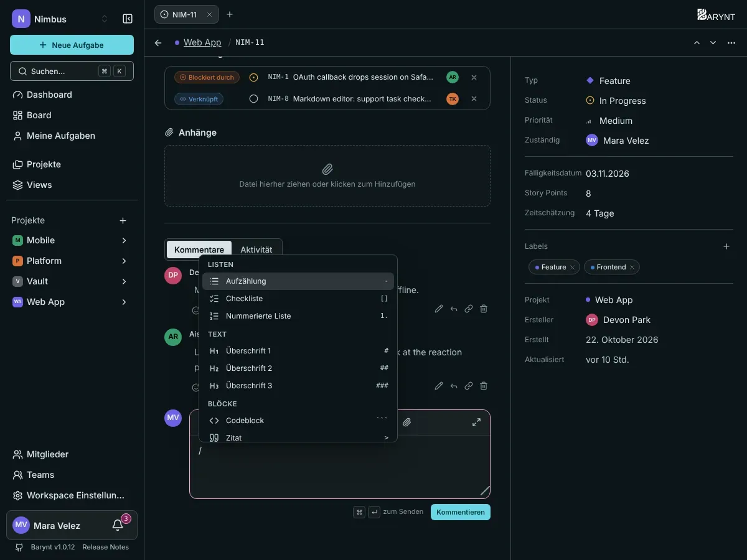Go back using the left arrow
747x560 pixels.
click(x=158, y=42)
